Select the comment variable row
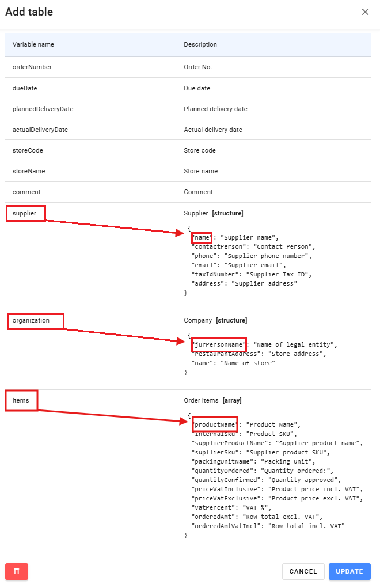 point(188,192)
